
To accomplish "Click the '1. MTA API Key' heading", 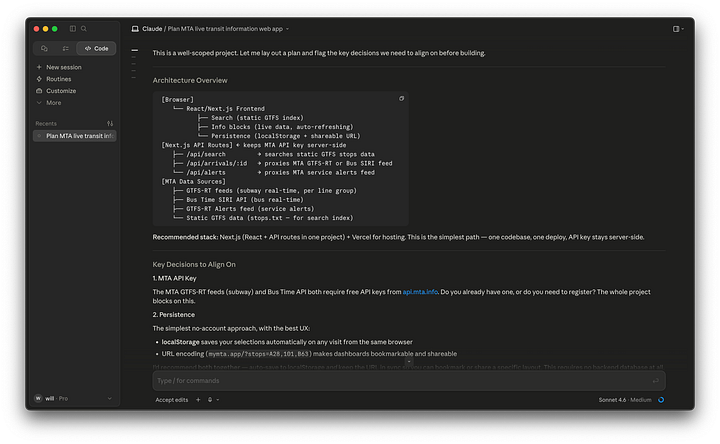I will coord(174,278).
